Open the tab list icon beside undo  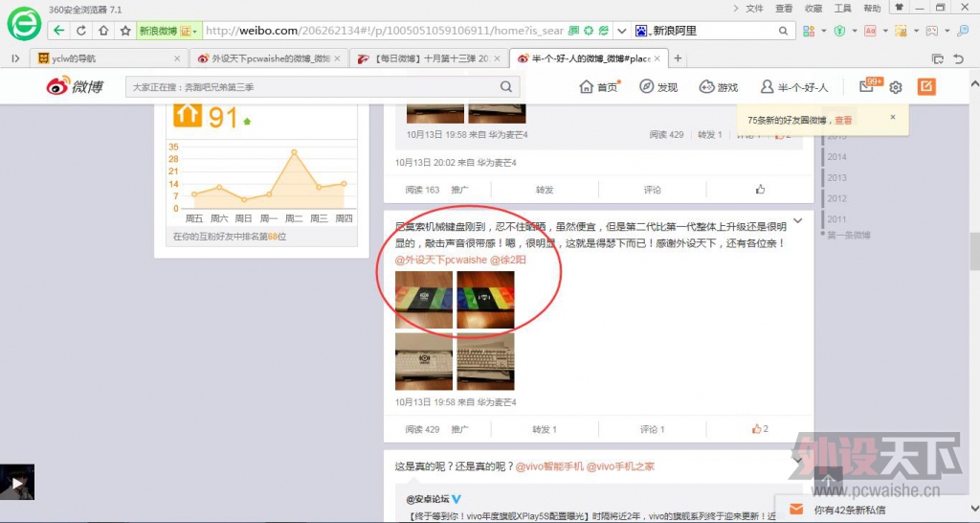point(938,58)
